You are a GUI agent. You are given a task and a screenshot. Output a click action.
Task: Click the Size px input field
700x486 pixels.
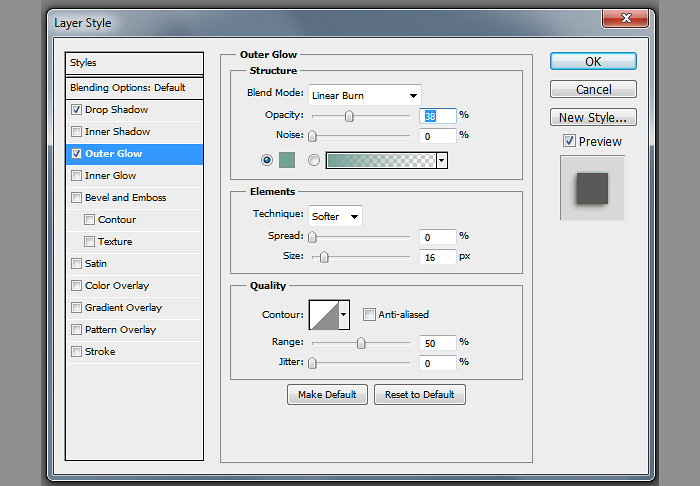438,257
